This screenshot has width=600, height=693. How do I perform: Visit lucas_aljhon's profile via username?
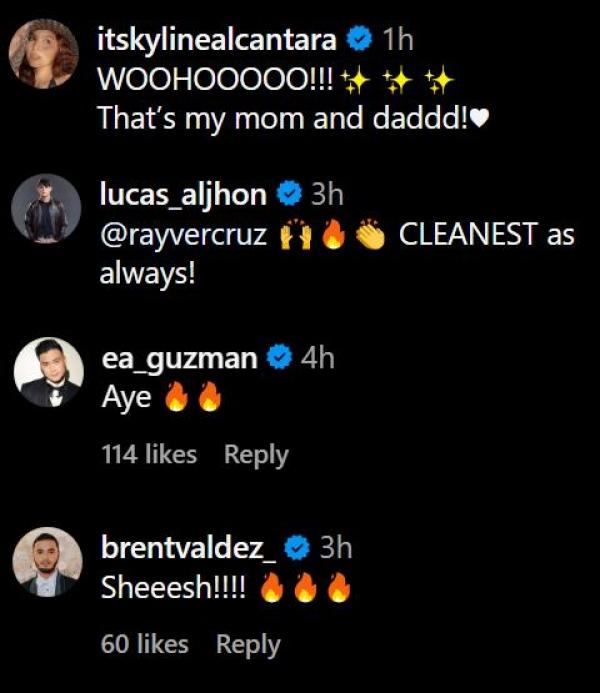[183, 195]
